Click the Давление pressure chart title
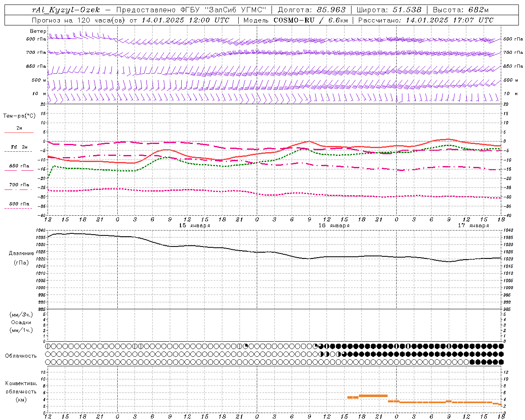Viewport: 525px width, 420px height. click(21, 253)
